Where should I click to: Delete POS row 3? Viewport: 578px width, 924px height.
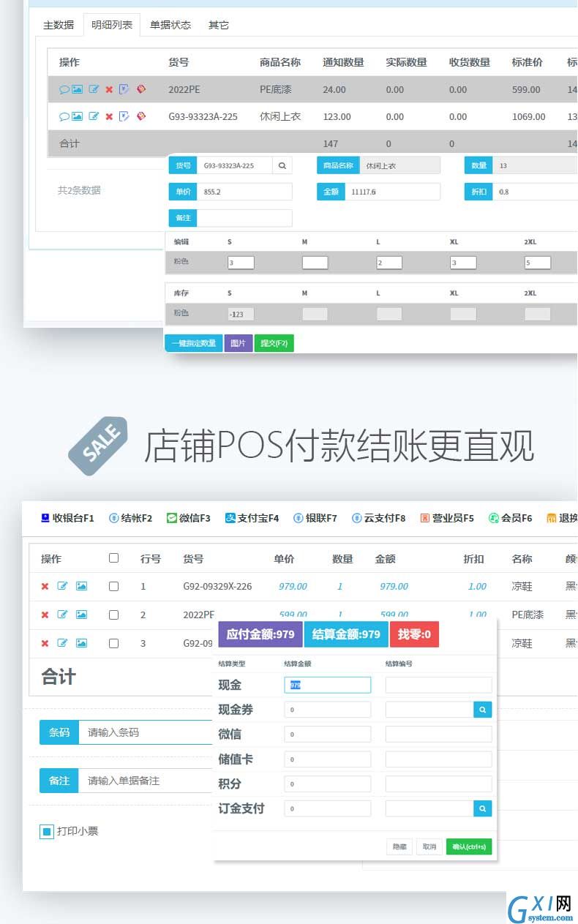[x=45, y=643]
